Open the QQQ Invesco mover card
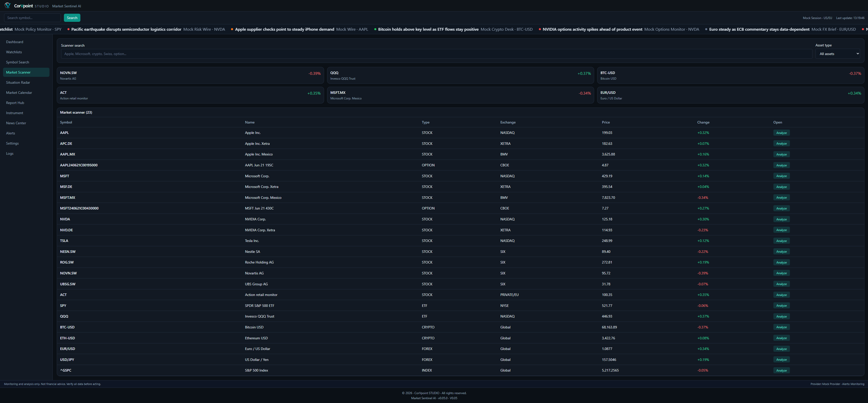Screen dimensions: 868x403 coord(460,76)
